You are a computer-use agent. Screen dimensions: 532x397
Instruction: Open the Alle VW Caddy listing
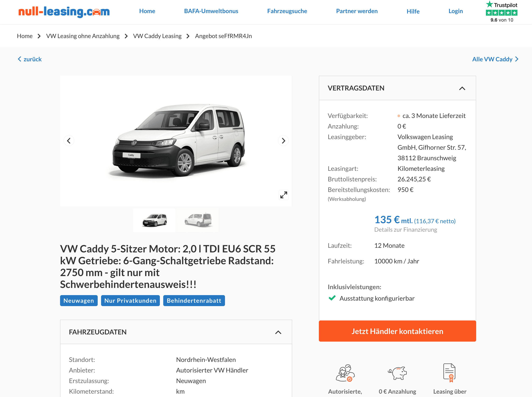495,59
